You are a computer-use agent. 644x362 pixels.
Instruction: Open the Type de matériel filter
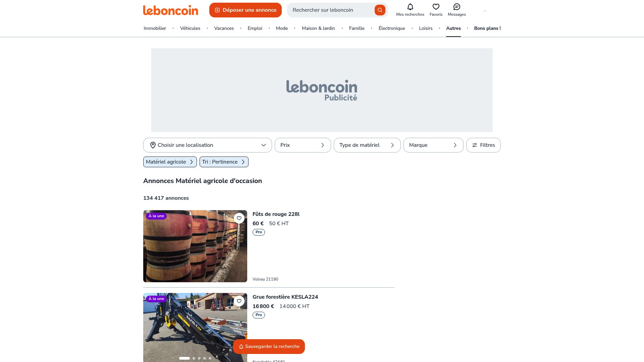(367, 145)
